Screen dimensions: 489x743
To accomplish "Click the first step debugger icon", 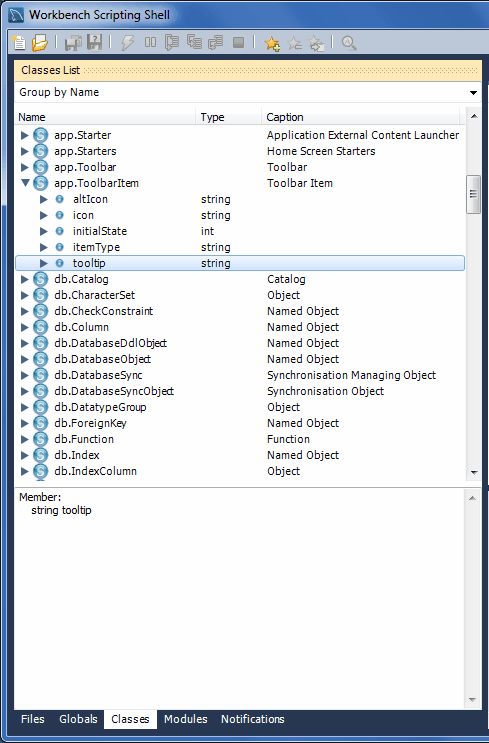I will pyautogui.click(x=172, y=43).
